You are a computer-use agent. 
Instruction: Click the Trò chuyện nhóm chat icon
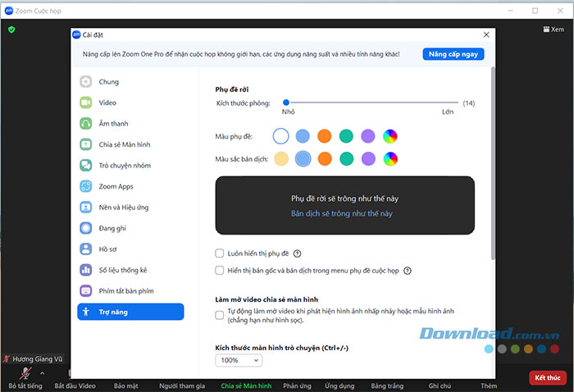85,165
